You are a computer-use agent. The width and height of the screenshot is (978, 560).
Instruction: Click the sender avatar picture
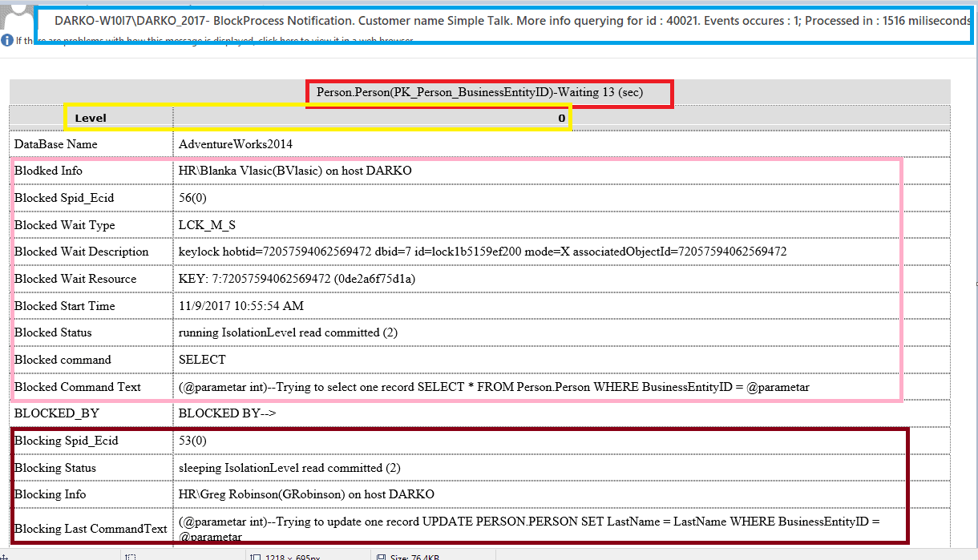pos(14,14)
